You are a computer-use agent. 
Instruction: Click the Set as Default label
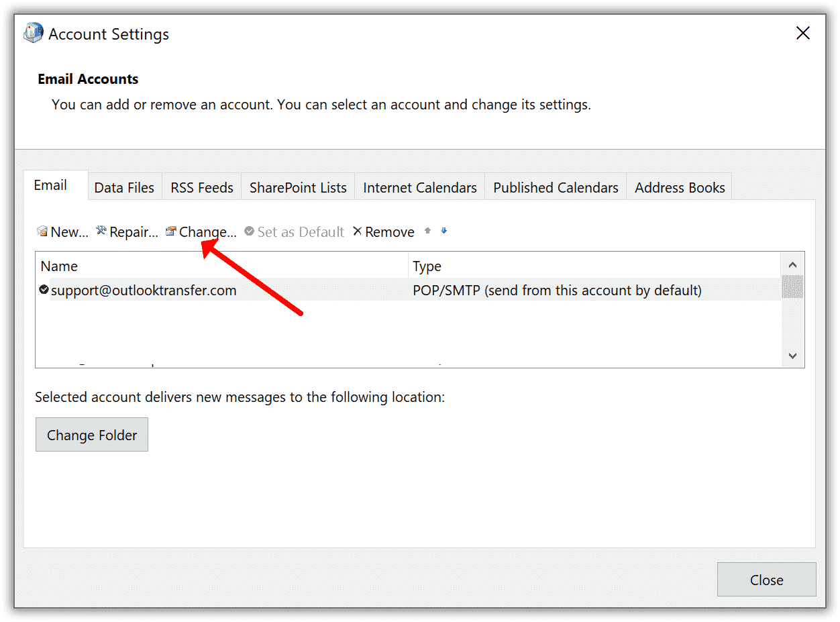[x=301, y=232]
